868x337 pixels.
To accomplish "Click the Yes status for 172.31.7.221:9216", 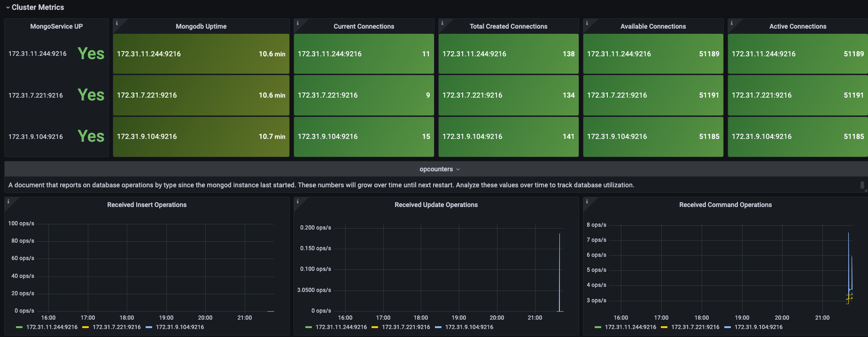I will click(x=91, y=95).
